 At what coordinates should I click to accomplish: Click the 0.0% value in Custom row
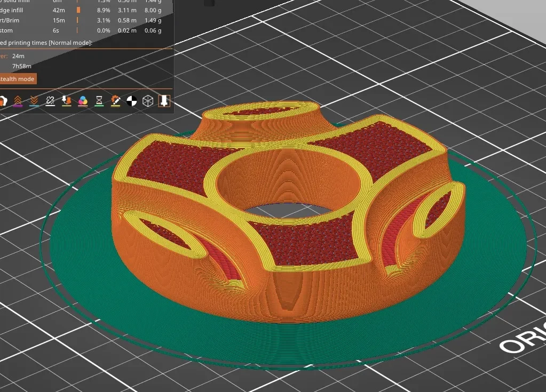[104, 30]
